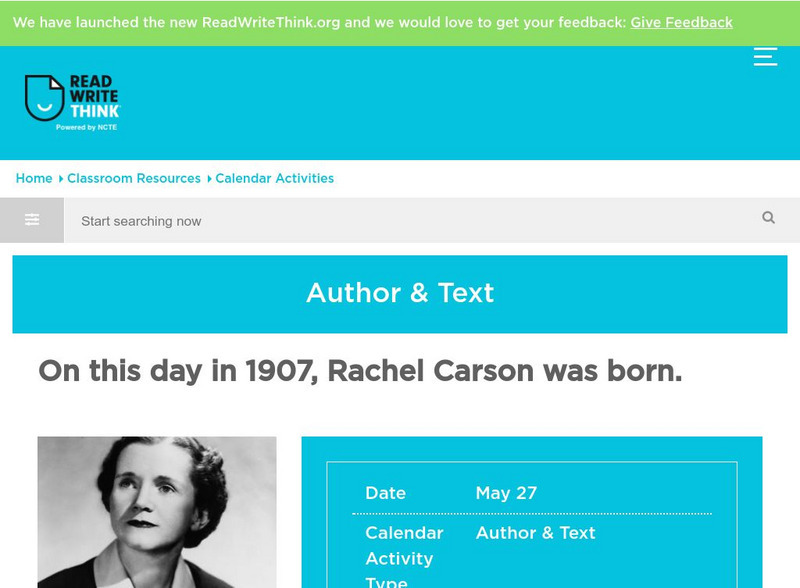
Task: Click the large Author & Text banner heading
Action: coord(400,293)
